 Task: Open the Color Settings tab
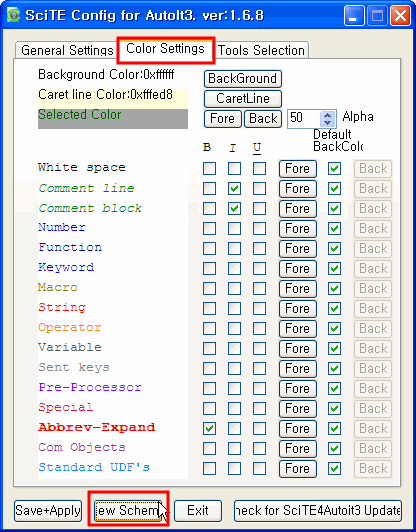pyautogui.click(x=166, y=49)
